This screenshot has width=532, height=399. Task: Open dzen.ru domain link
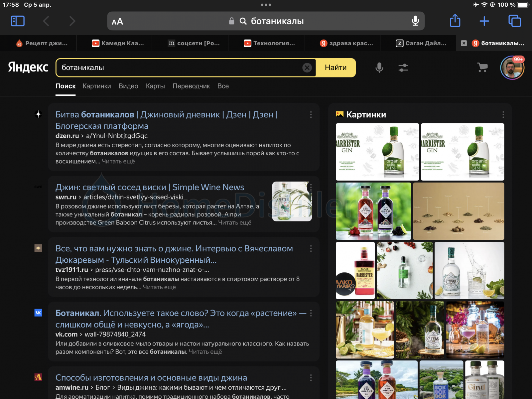tap(67, 136)
